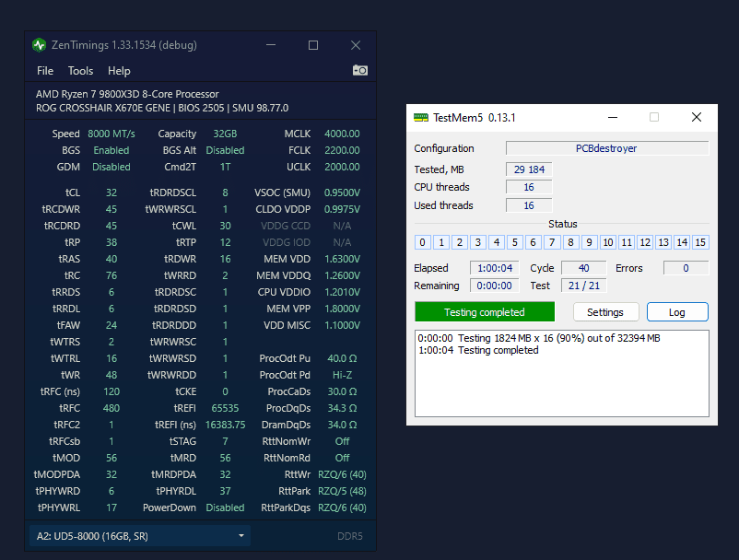
Task: Select thread status box 6
Action: (x=533, y=242)
